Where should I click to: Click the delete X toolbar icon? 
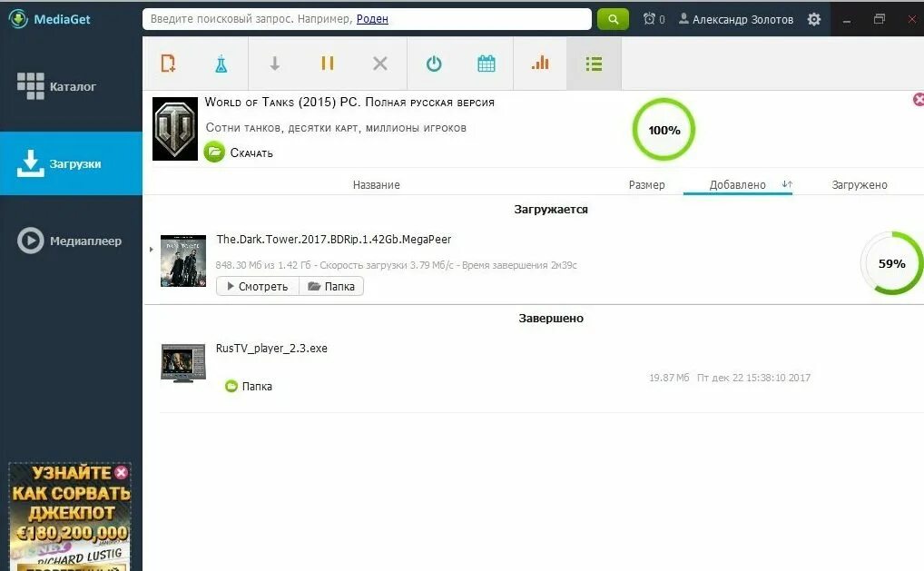380,63
